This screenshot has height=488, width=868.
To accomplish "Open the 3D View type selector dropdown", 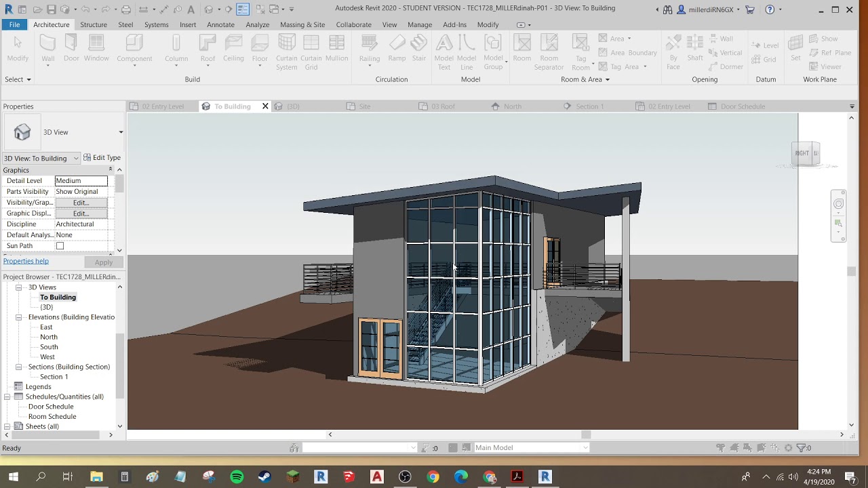I will pyautogui.click(x=121, y=132).
